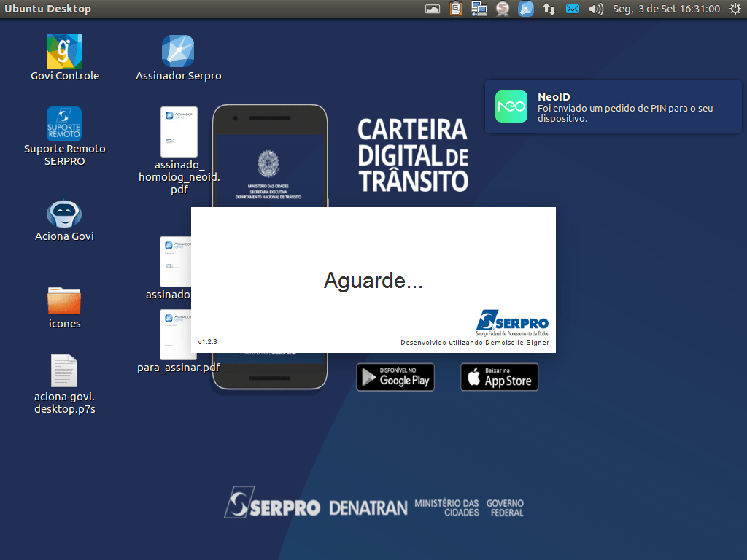Open the session power gear menu

point(735,9)
